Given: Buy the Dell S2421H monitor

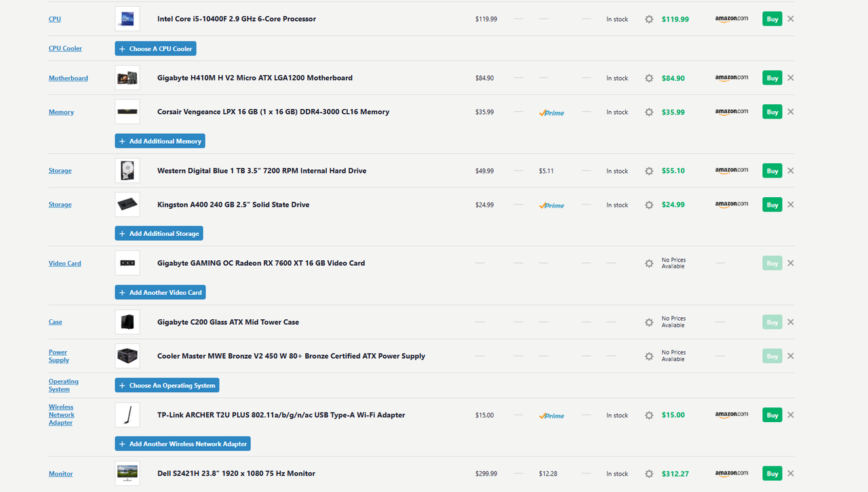Looking at the screenshot, I should tap(772, 474).
